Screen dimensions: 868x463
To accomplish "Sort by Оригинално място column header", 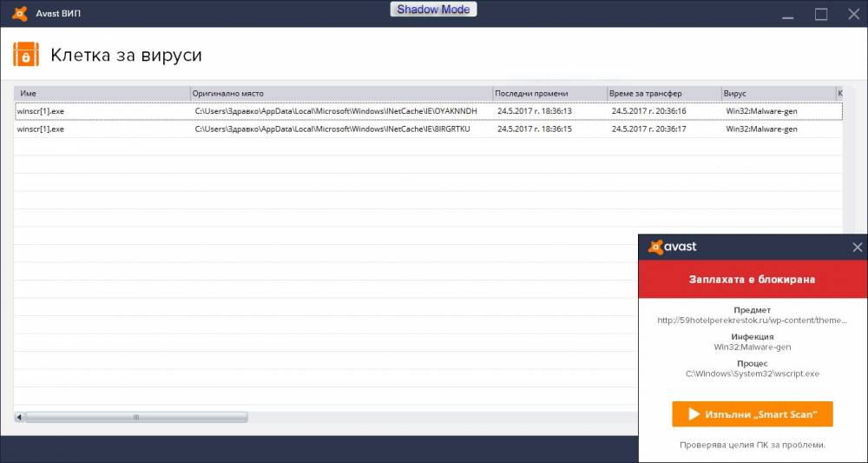I will click(x=341, y=94).
